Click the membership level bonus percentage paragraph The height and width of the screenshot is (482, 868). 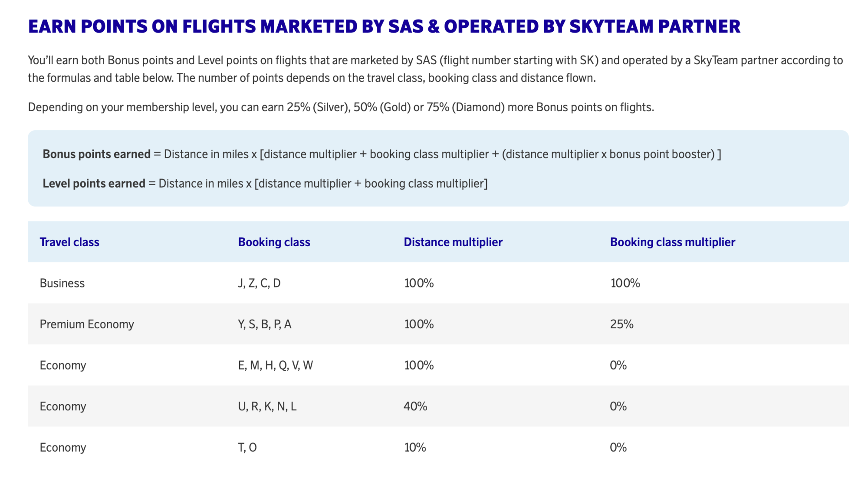click(341, 107)
